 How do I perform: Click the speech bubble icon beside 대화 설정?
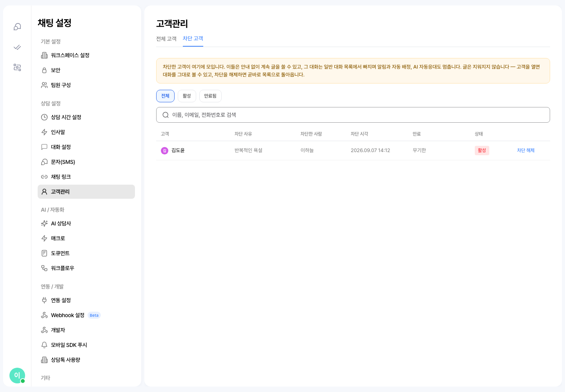point(44,147)
